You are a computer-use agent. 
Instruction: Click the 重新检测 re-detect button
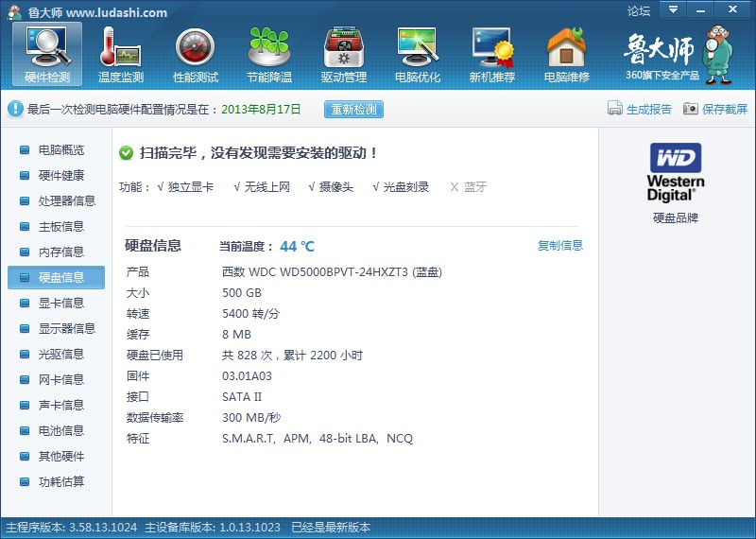coord(353,109)
